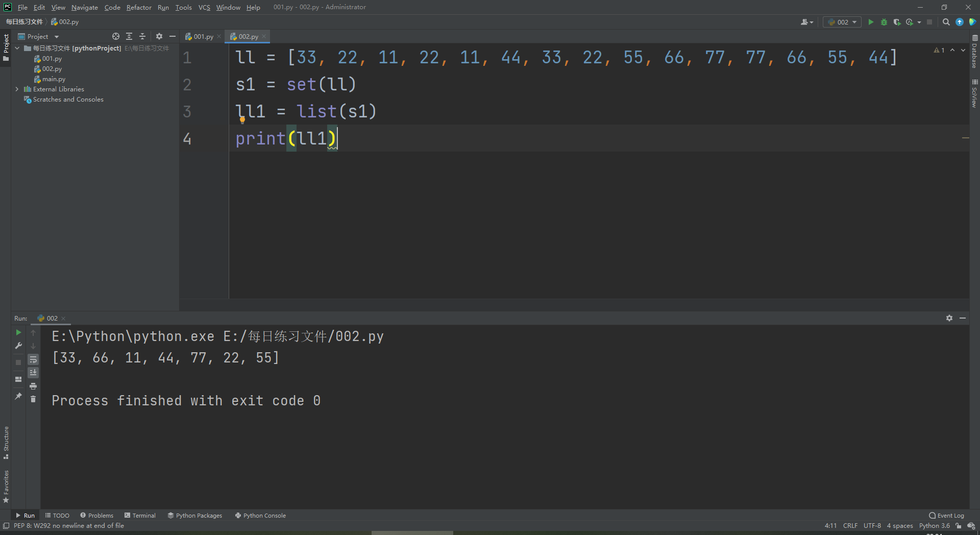Screen dimensions: 980x535
Task: Expand all items in Project panel
Action: [x=129, y=36]
